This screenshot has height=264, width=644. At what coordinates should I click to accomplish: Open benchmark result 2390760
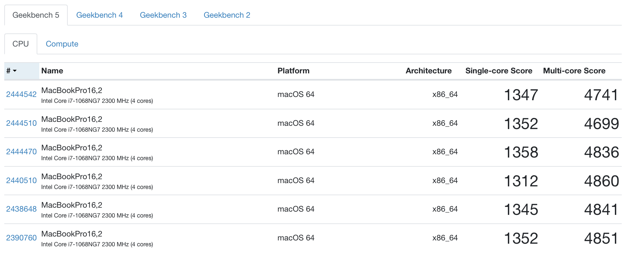(21, 238)
